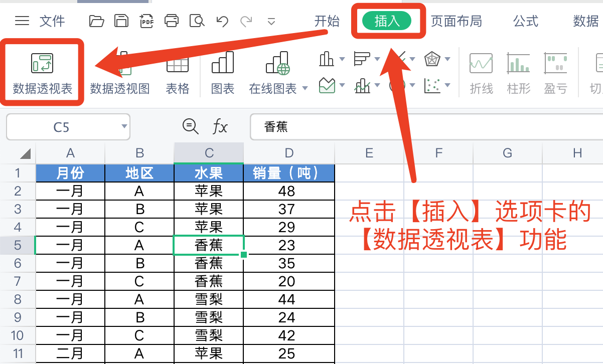Click cell D3 with value 37
The height and width of the screenshot is (364, 603).
coord(289,209)
